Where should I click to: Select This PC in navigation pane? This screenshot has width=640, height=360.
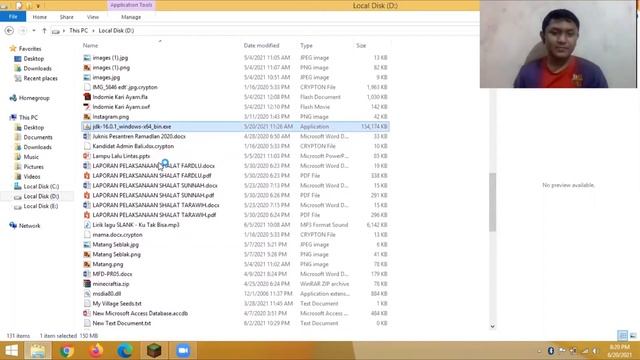coord(28,118)
